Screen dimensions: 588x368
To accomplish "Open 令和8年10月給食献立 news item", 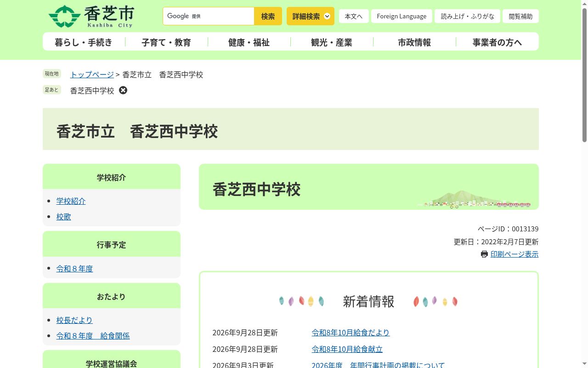I will pyautogui.click(x=347, y=349).
